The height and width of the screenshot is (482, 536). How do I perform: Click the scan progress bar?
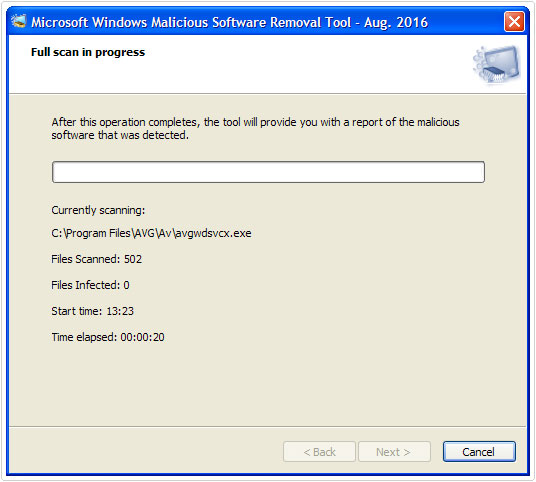click(268, 172)
